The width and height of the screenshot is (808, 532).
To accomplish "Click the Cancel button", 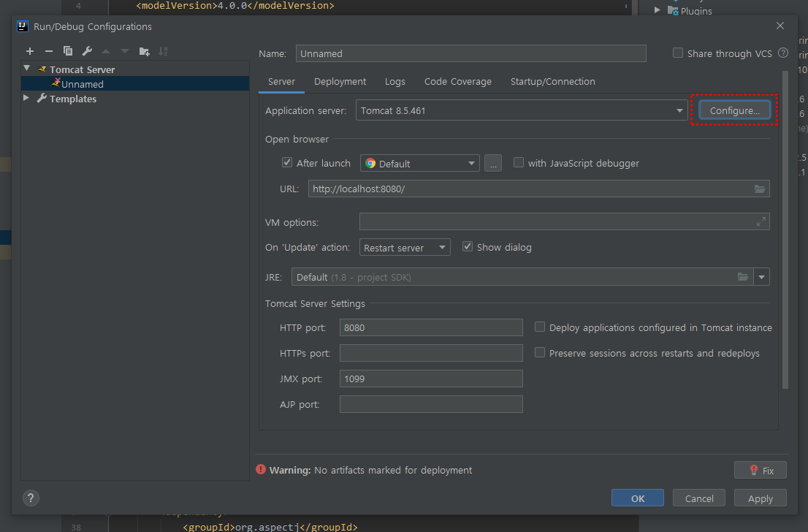I will click(698, 498).
